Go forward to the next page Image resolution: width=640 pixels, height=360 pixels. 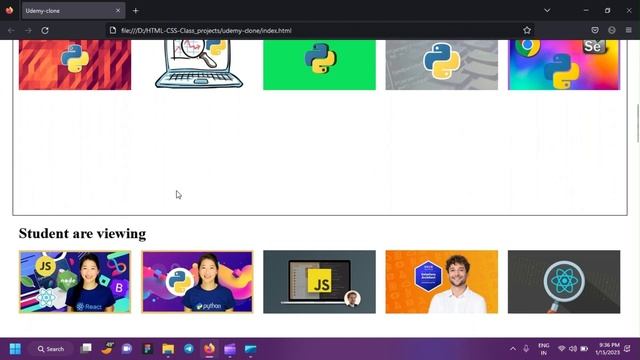coord(28,31)
